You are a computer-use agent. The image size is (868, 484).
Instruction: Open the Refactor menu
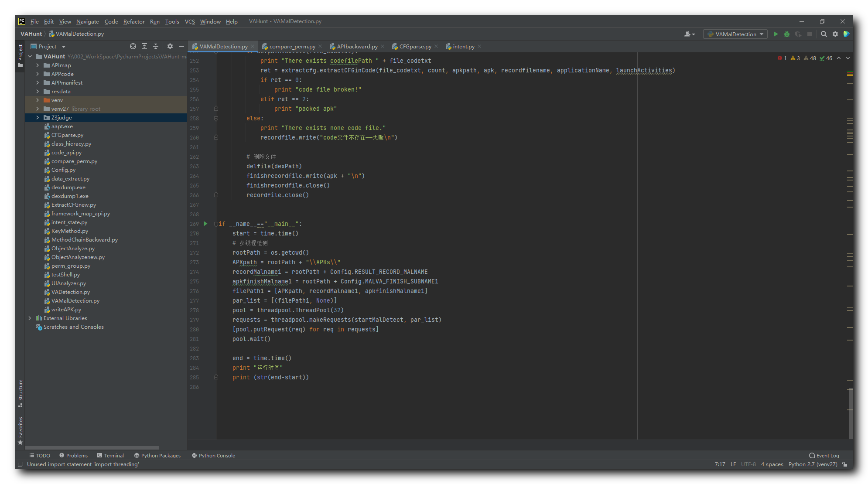[133, 21]
